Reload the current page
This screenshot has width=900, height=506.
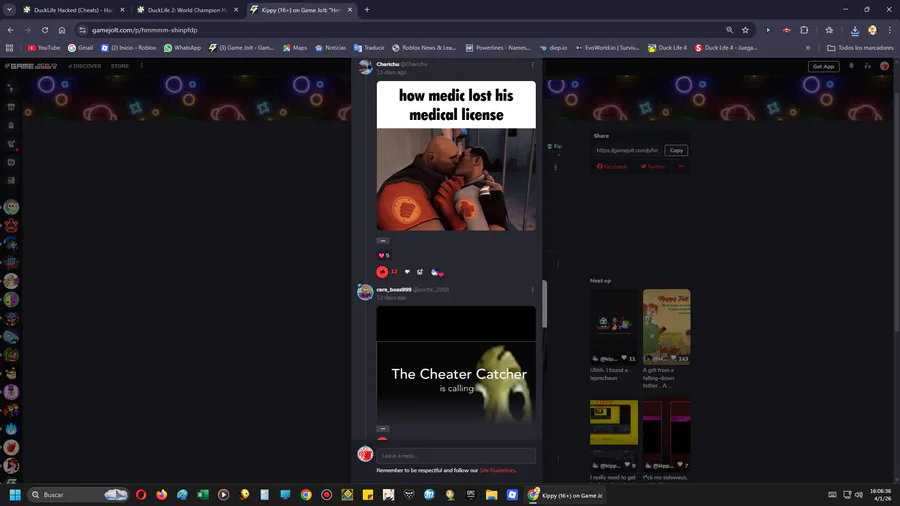pos(45,30)
